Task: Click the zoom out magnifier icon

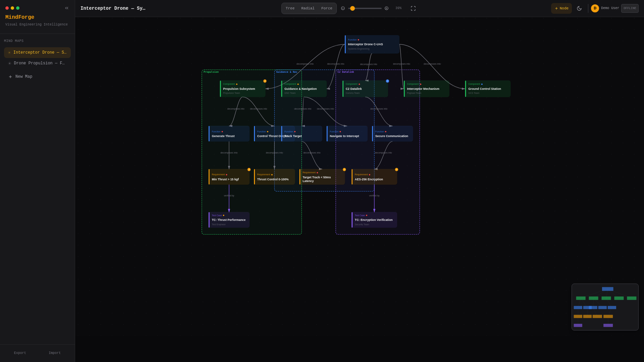Action: (343, 8)
